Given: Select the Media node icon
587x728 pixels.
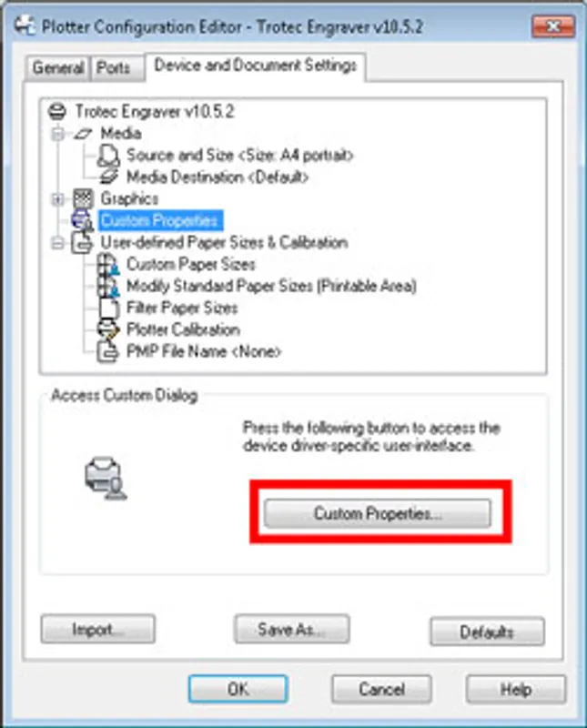Looking at the screenshot, I should tap(83, 134).
